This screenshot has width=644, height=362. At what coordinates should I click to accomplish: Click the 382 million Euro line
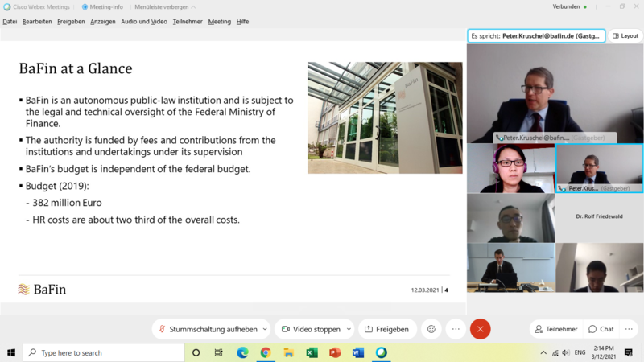[67, 203]
